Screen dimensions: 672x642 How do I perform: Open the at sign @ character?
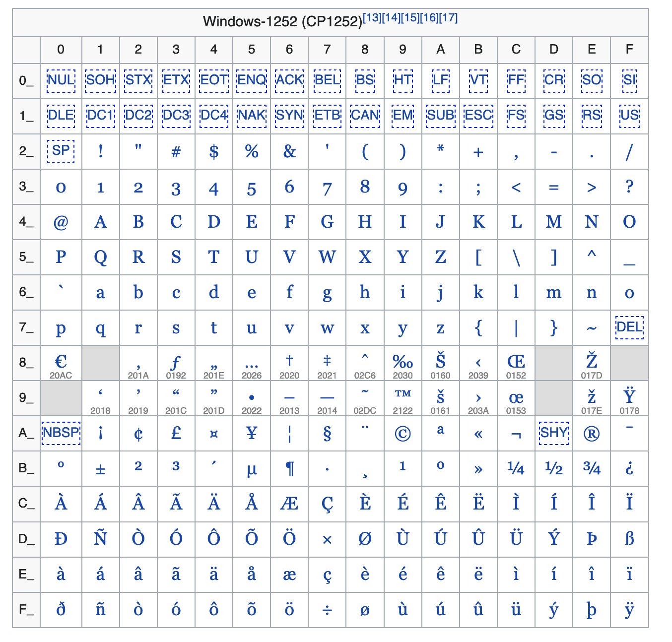[61, 223]
